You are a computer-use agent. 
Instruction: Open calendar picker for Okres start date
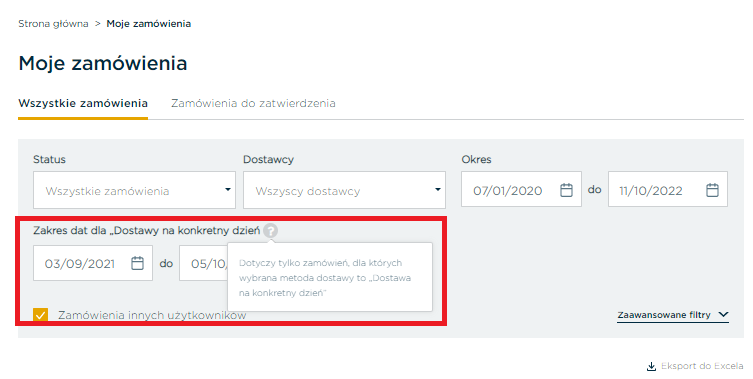[566, 190]
